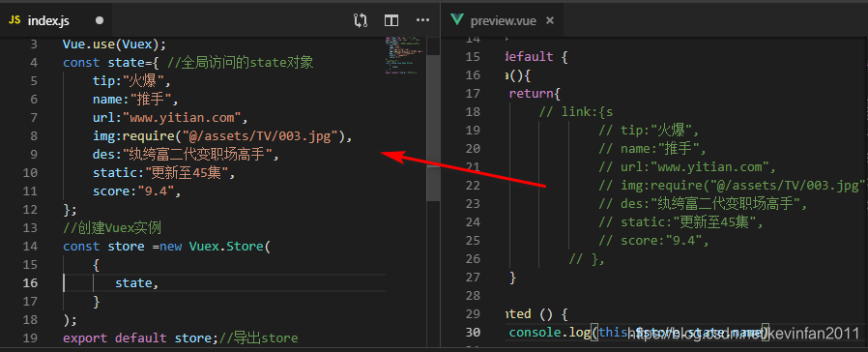Click the Vue logo icon on preview.vue tab

(x=457, y=20)
